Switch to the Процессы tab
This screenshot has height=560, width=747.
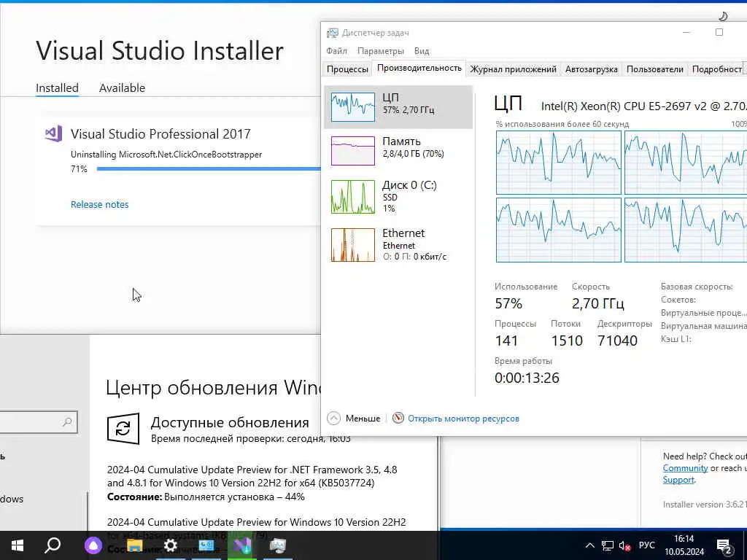[347, 69]
